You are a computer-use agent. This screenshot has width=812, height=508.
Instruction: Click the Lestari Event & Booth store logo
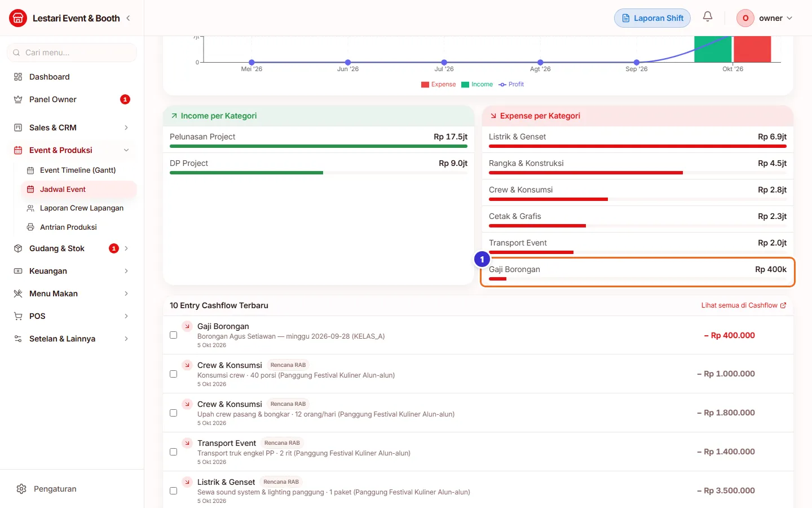point(18,18)
